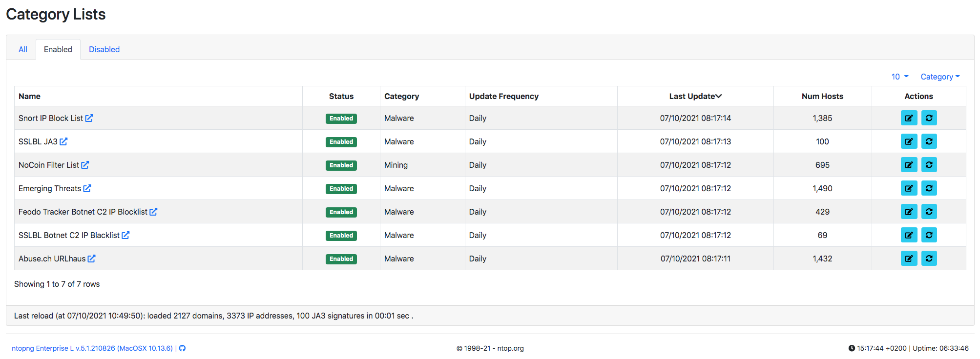The height and width of the screenshot is (359, 980).
Task: Select the 1,432 hosts value
Action: [822, 259]
